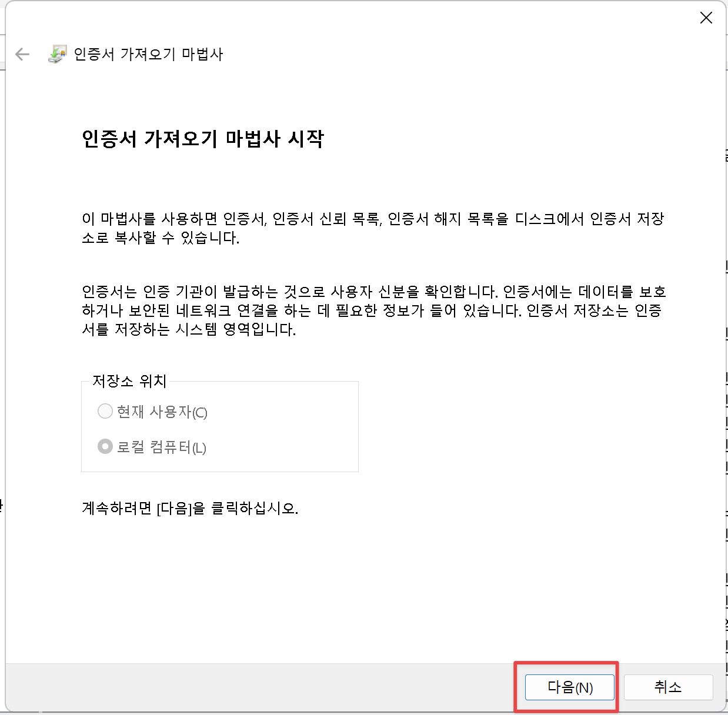728x715 pixels.
Task: Close the certificate import wizard window
Action: tap(706, 18)
